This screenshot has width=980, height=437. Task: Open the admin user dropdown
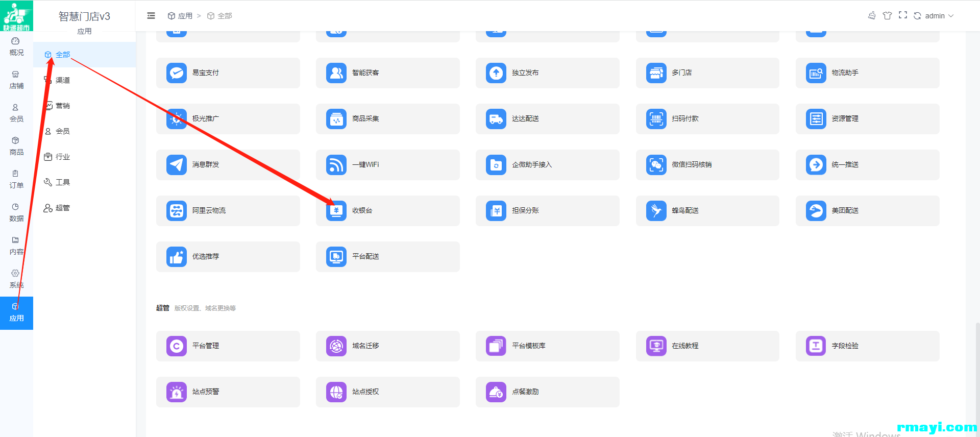940,16
